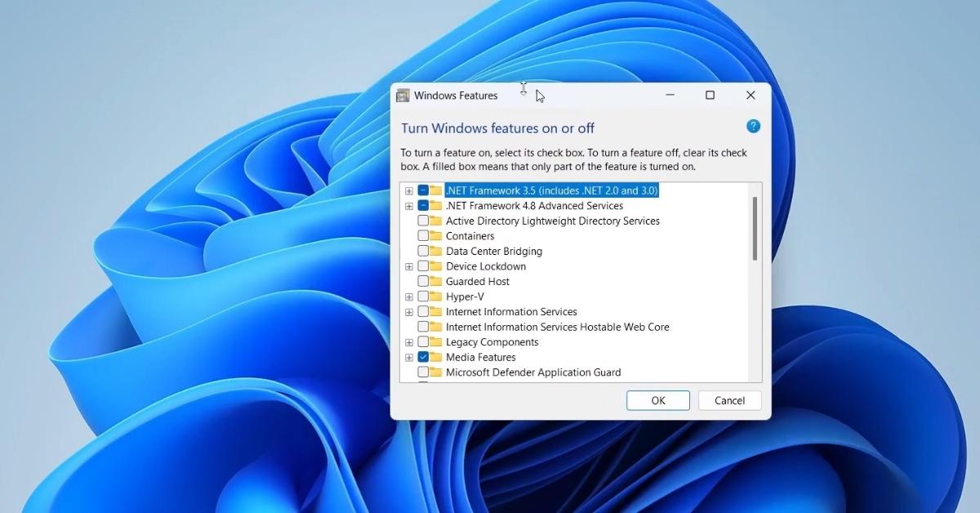
Task: Expand .NET Framework 4.8 Advanced Services node
Action: coord(409,206)
